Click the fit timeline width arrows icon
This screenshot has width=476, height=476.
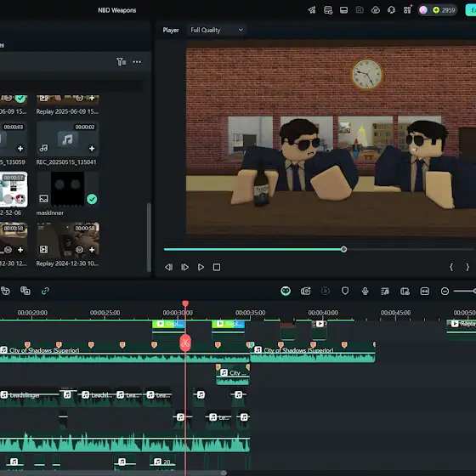(x=425, y=292)
